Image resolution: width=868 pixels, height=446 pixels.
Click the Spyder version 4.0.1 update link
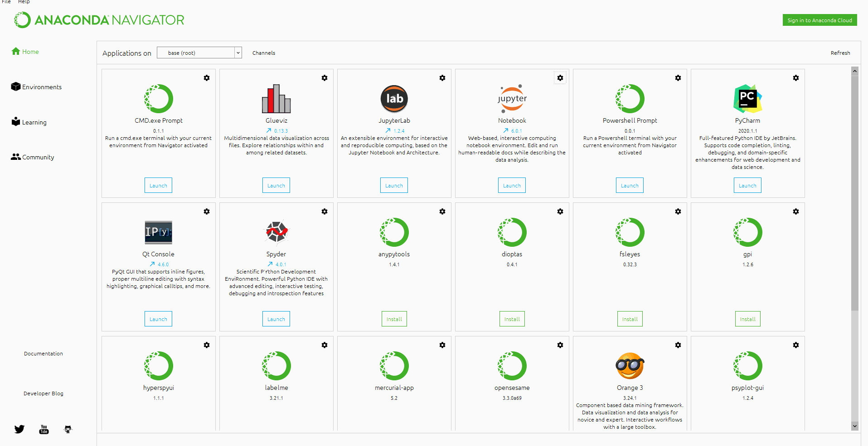(x=276, y=264)
